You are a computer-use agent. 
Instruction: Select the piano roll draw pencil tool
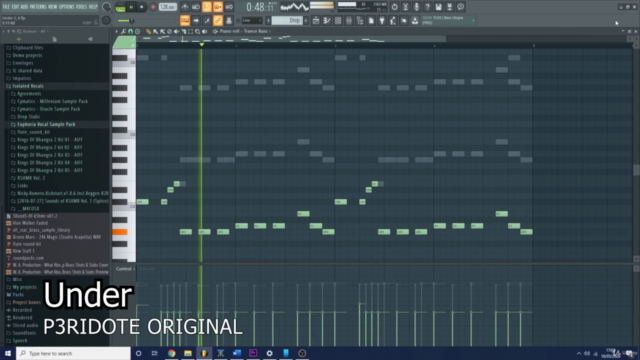(x=149, y=31)
